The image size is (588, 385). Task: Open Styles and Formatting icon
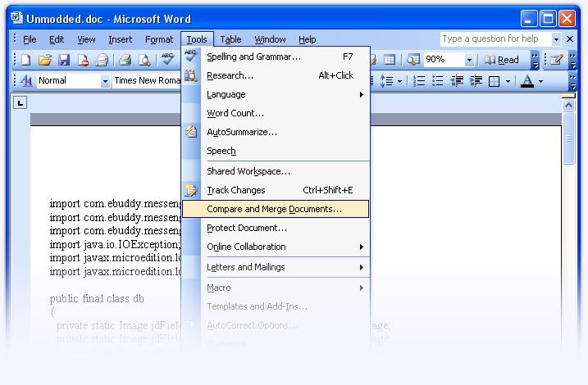26,80
